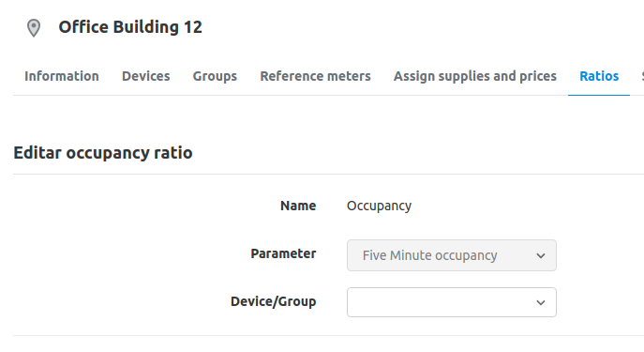Click the Name field label
644x352 pixels.
click(298, 206)
